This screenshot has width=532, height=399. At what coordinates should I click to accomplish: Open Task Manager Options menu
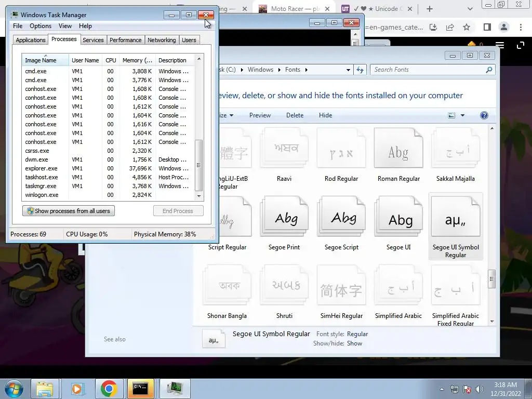coord(41,26)
